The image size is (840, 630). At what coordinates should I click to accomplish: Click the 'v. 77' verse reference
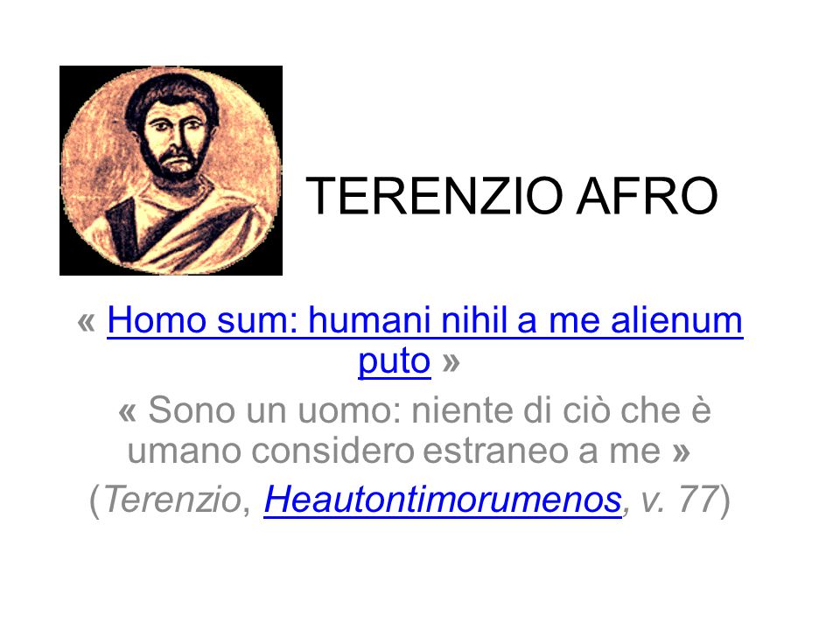[x=679, y=500]
